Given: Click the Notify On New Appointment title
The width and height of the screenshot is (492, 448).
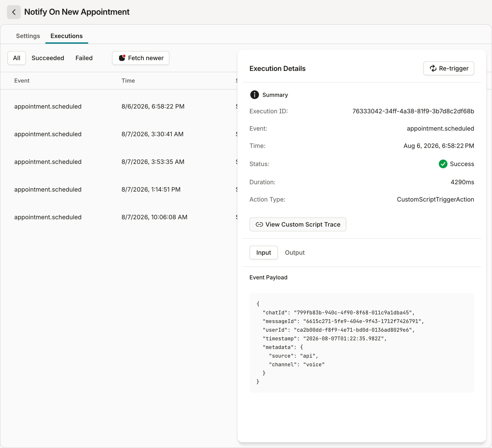Looking at the screenshot, I should [77, 12].
